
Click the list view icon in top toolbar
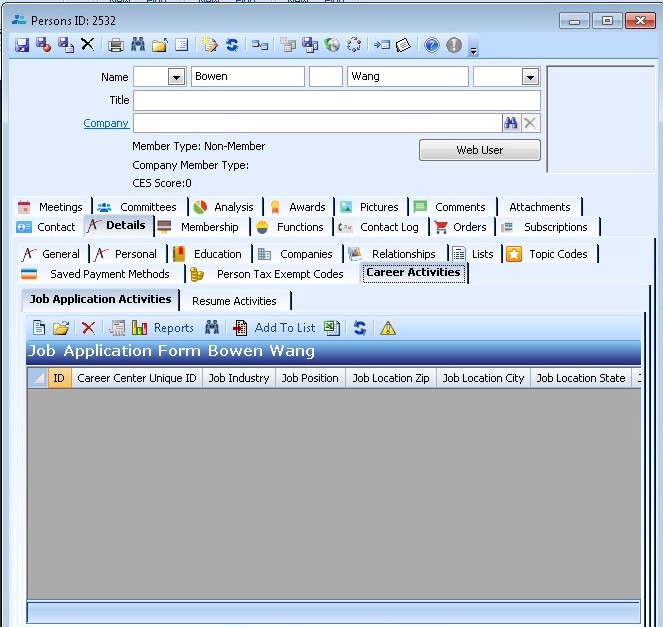click(181, 44)
